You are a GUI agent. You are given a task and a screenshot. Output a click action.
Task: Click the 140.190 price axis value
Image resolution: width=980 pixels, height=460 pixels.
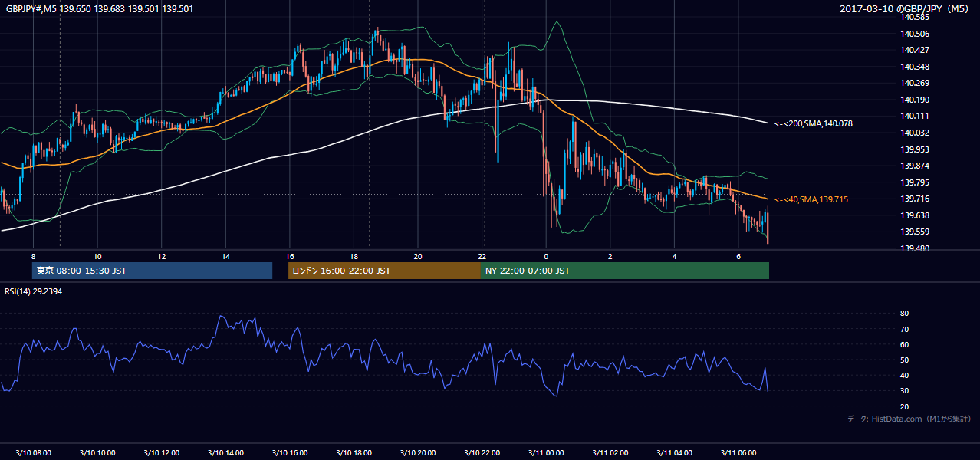(916, 100)
